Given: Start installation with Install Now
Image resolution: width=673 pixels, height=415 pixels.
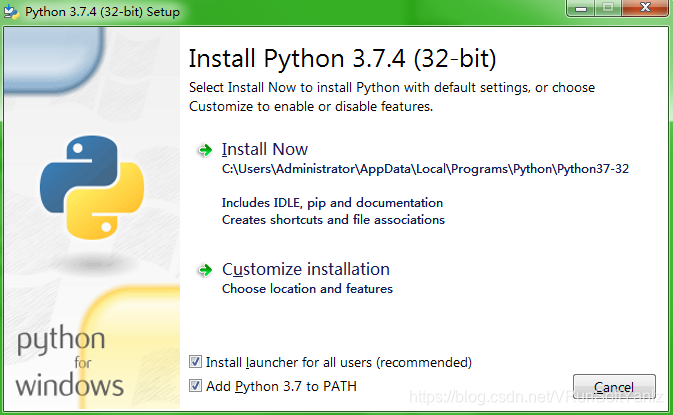Looking at the screenshot, I should click(265, 149).
